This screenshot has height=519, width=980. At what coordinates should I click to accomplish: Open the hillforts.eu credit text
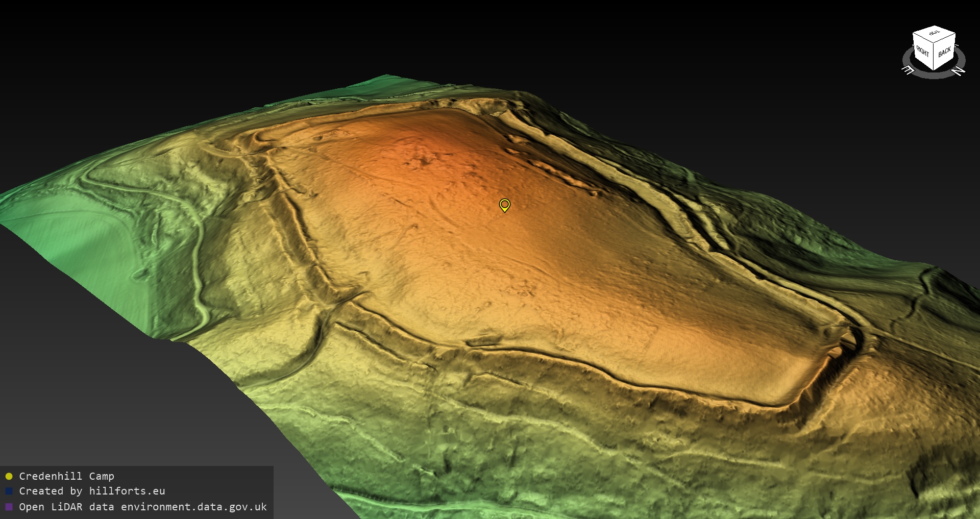click(127, 491)
